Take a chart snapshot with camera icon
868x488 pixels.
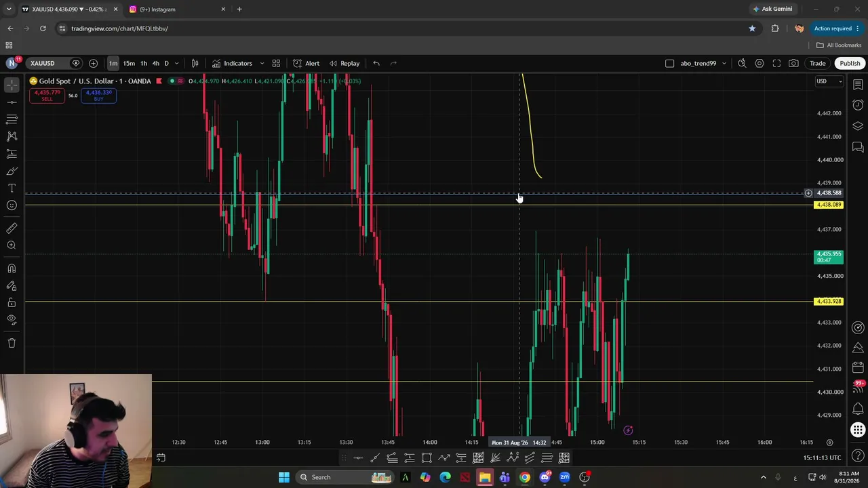793,63
